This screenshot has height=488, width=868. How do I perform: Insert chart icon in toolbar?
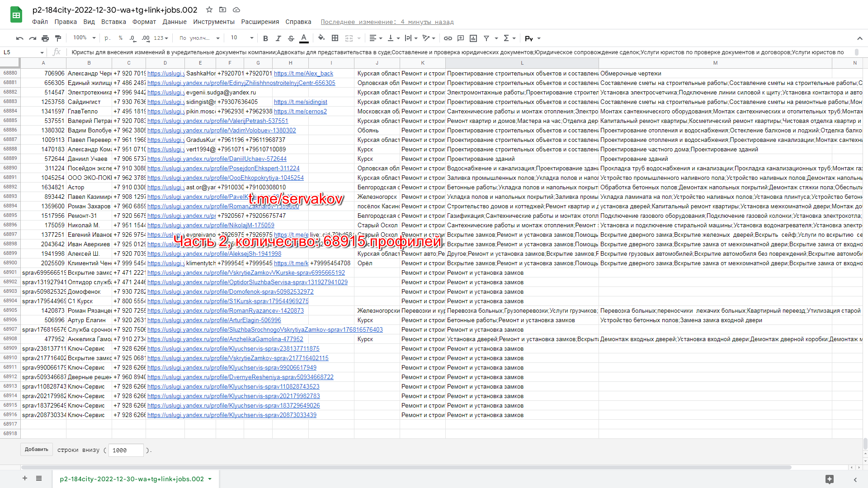pyautogui.click(x=473, y=38)
